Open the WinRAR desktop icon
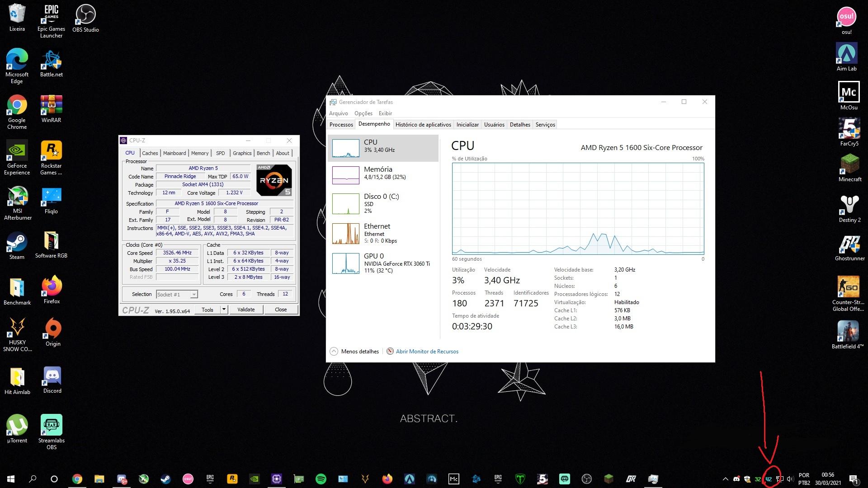The width and height of the screenshot is (868, 488). pos(51,108)
